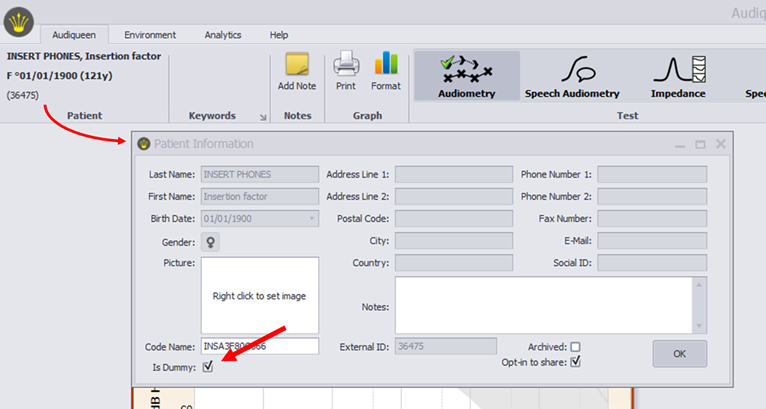Viewport: 766px width, 409px height.
Task: Click the Phone Number 2 field
Action: coord(652,196)
